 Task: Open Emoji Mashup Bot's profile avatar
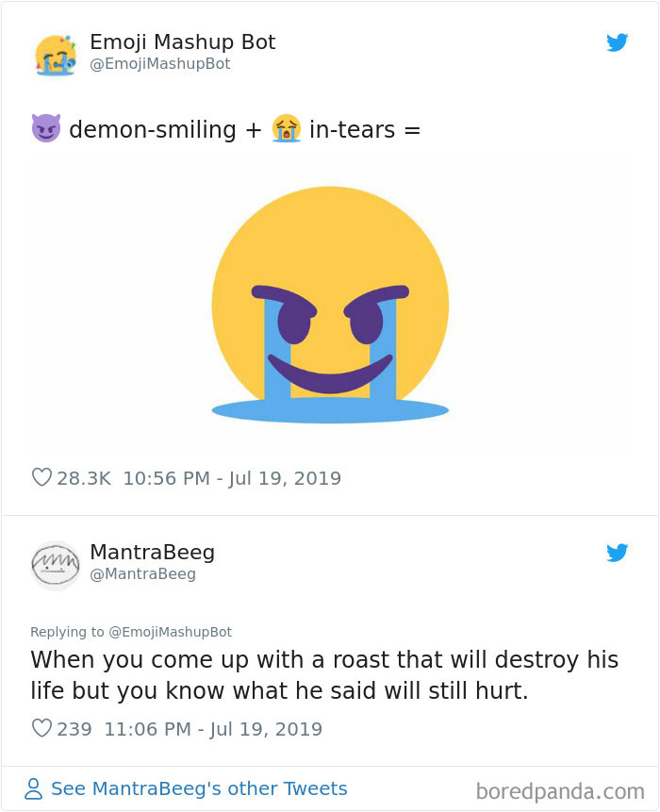tap(56, 53)
